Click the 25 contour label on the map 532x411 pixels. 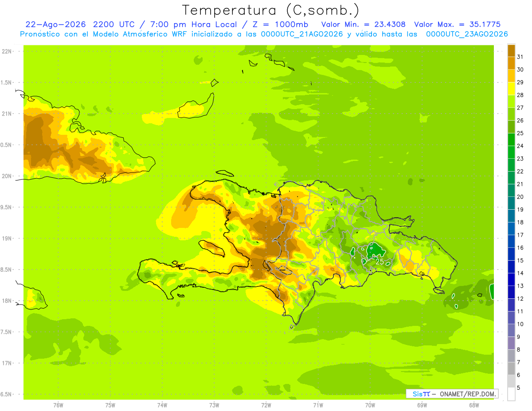pos(379,262)
